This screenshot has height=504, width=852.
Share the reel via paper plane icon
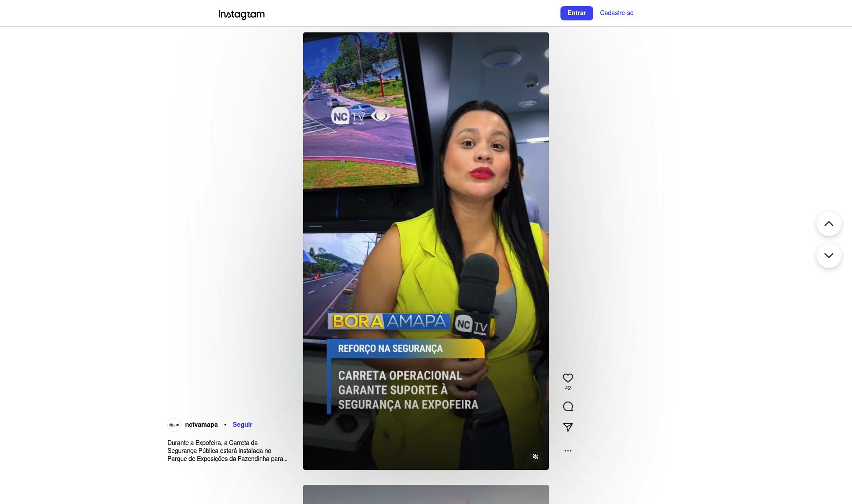pos(568,427)
